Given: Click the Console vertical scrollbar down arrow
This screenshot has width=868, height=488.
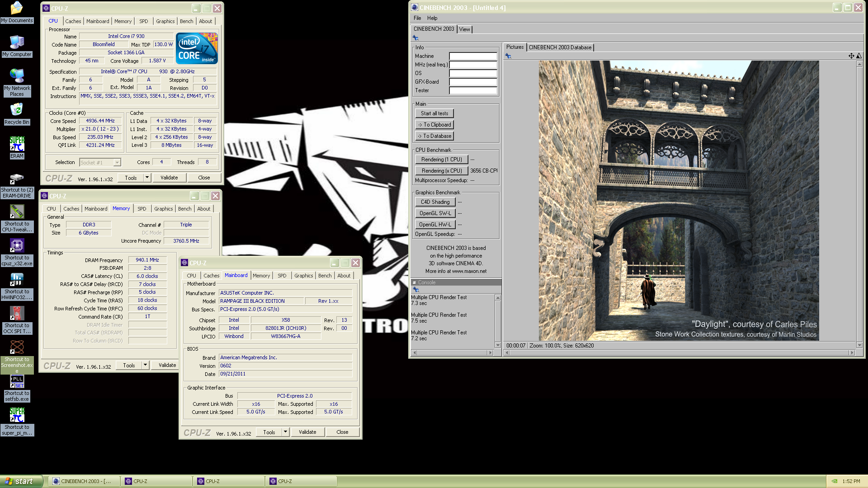Looking at the screenshot, I should [498, 345].
